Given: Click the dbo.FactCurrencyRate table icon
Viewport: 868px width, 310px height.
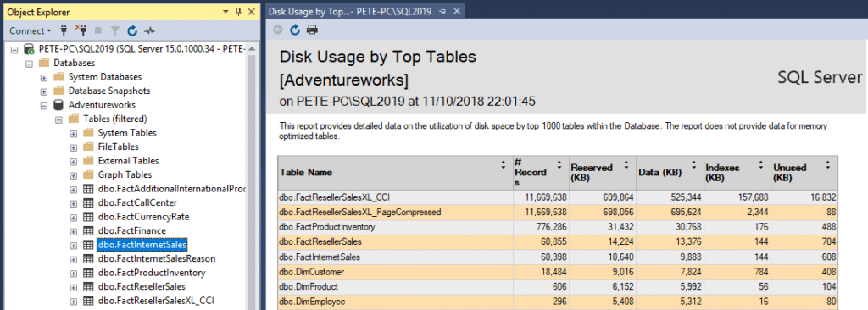Looking at the screenshot, I should (x=87, y=217).
